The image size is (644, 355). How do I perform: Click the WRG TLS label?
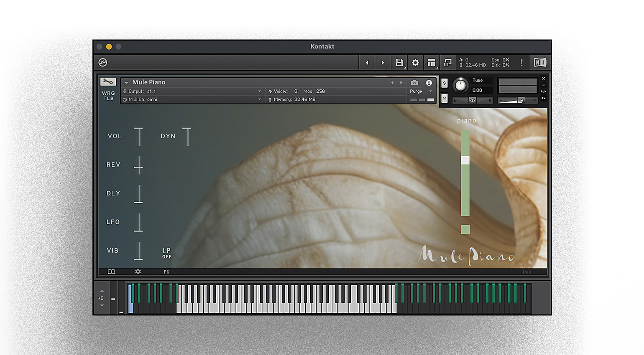point(108,96)
